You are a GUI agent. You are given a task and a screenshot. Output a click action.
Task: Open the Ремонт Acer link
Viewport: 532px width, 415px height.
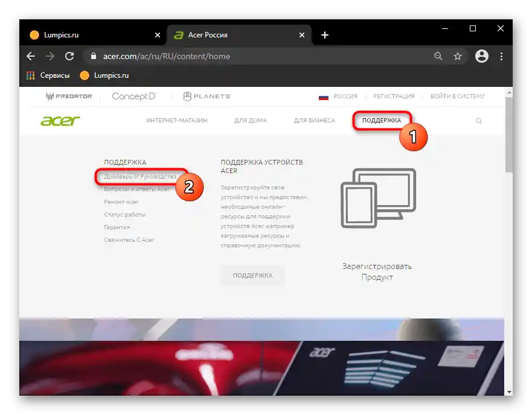tap(121, 201)
